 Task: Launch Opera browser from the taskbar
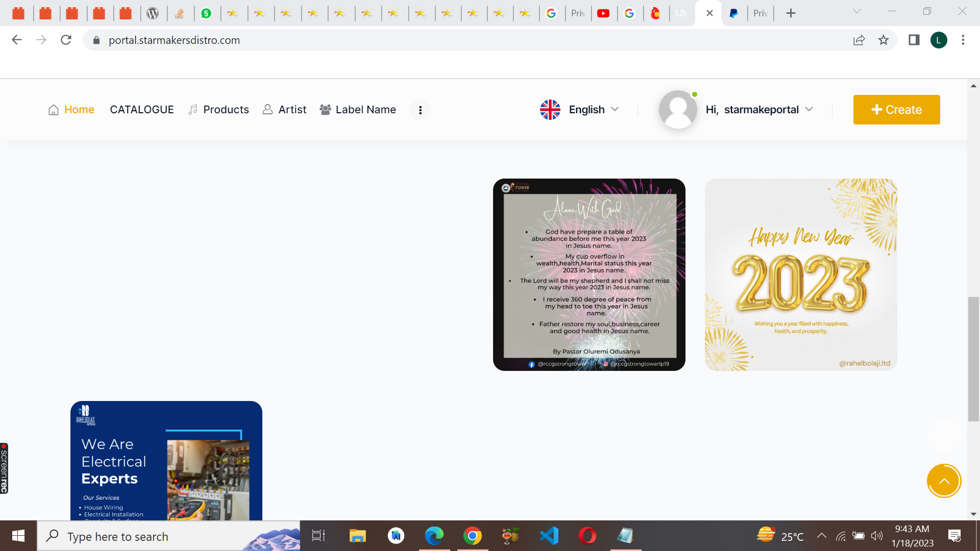(x=587, y=536)
